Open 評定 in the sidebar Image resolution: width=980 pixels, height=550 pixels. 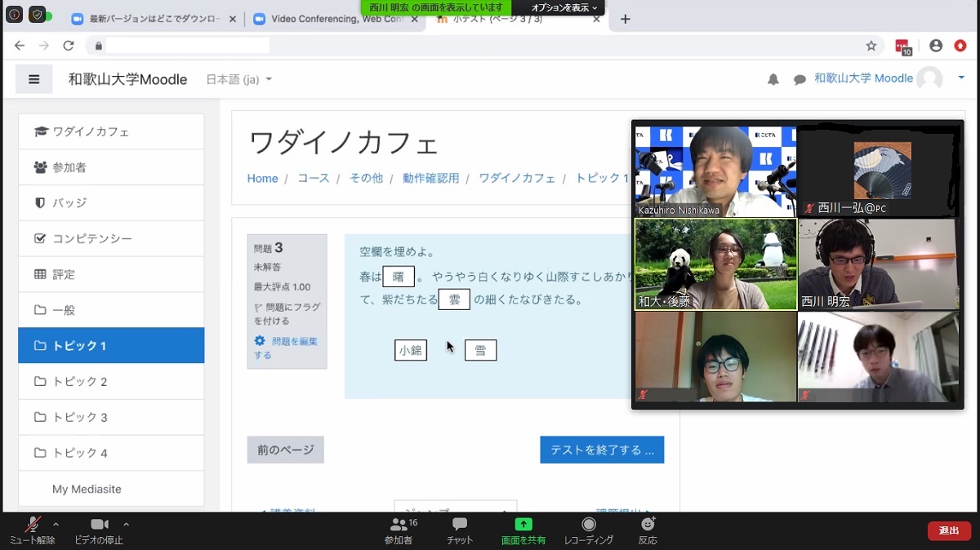tap(111, 274)
